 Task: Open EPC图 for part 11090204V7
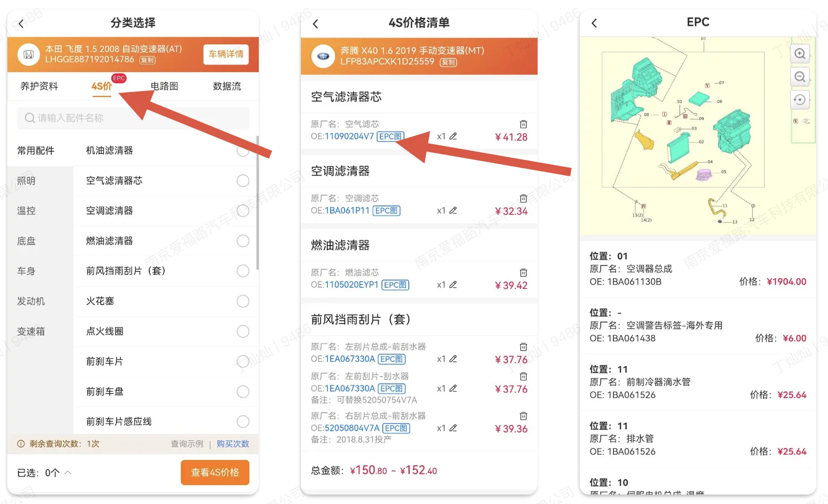click(x=391, y=137)
